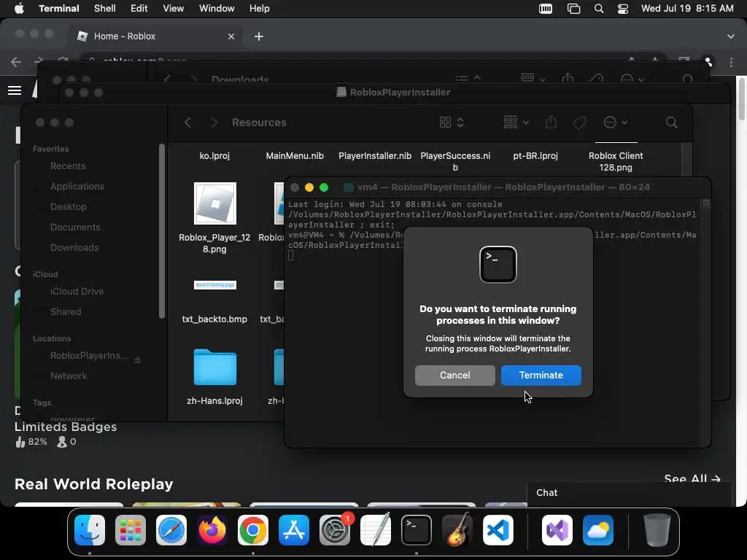747x560 pixels.
Task: Launch Firefox from the Dock
Action: tap(212, 530)
